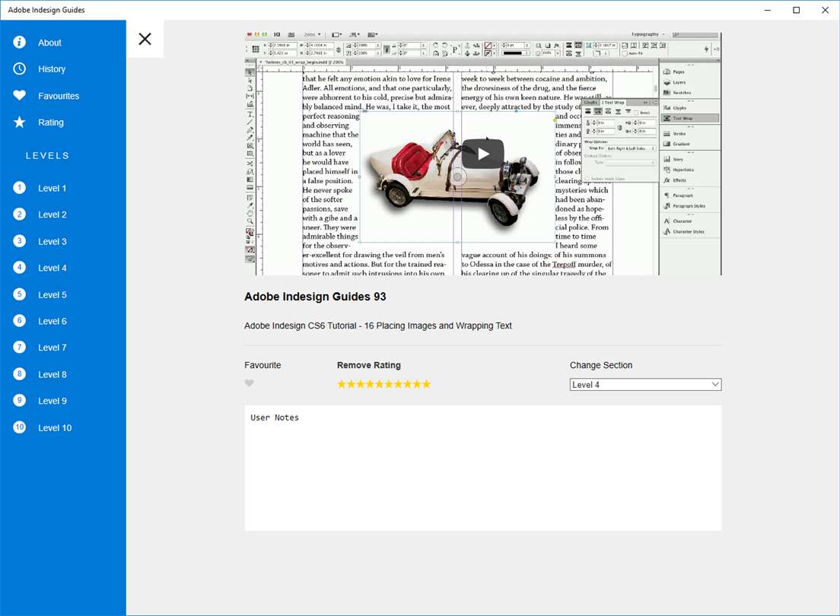Viewport: 840px width, 616px height.
Task: Select the Level 5 numbered circle icon
Action: [19, 294]
